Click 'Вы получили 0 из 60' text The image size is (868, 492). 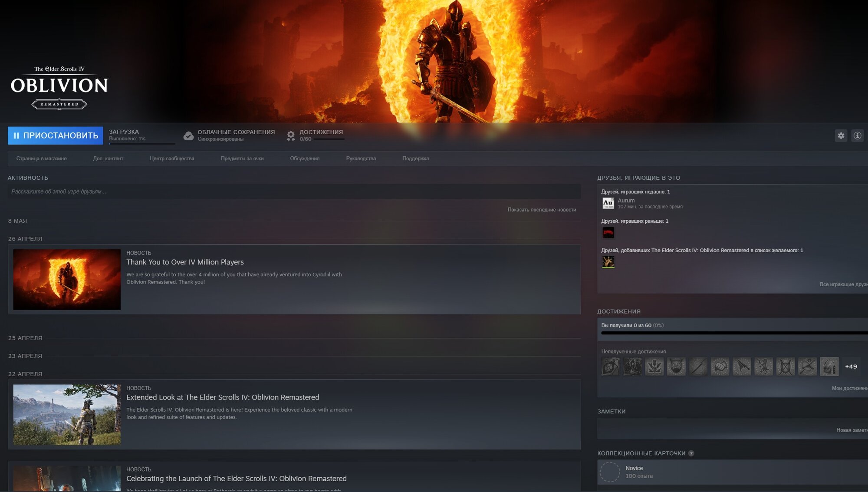click(626, 325)
